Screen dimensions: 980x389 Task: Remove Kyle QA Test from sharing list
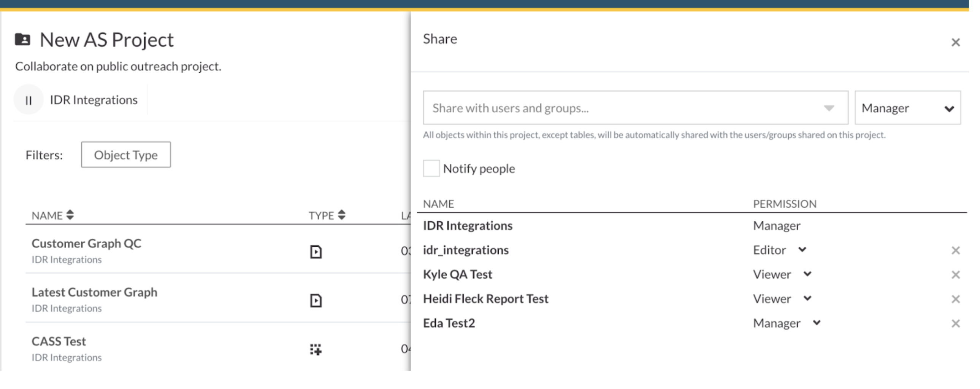click(x=955, y=275)
